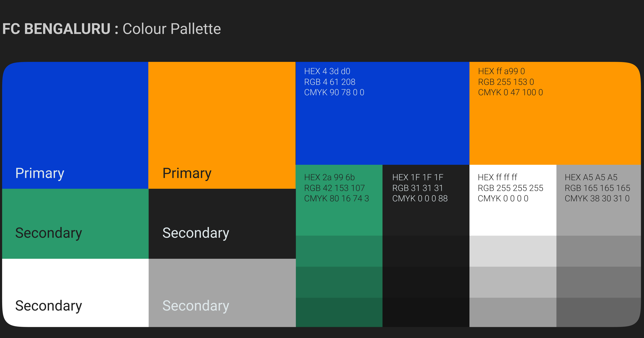Click the grey Secondary color block
644x338 pixels.
coord(222,293)
